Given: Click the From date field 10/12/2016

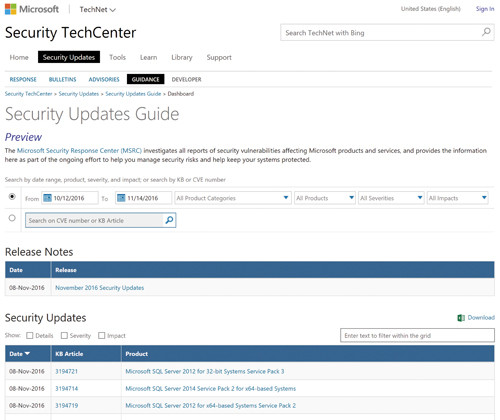Looking at the screenshot, I should pyautogui.click(x=70, y=198).
